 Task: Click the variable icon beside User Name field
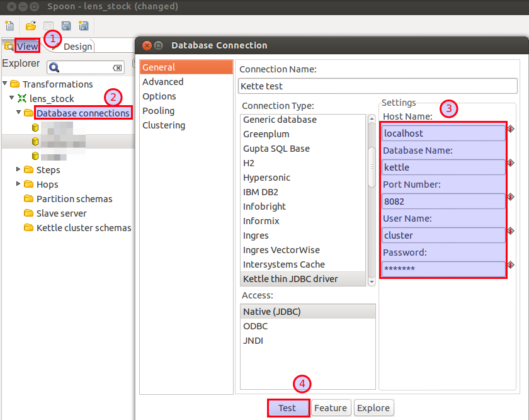tap(511, 230)
